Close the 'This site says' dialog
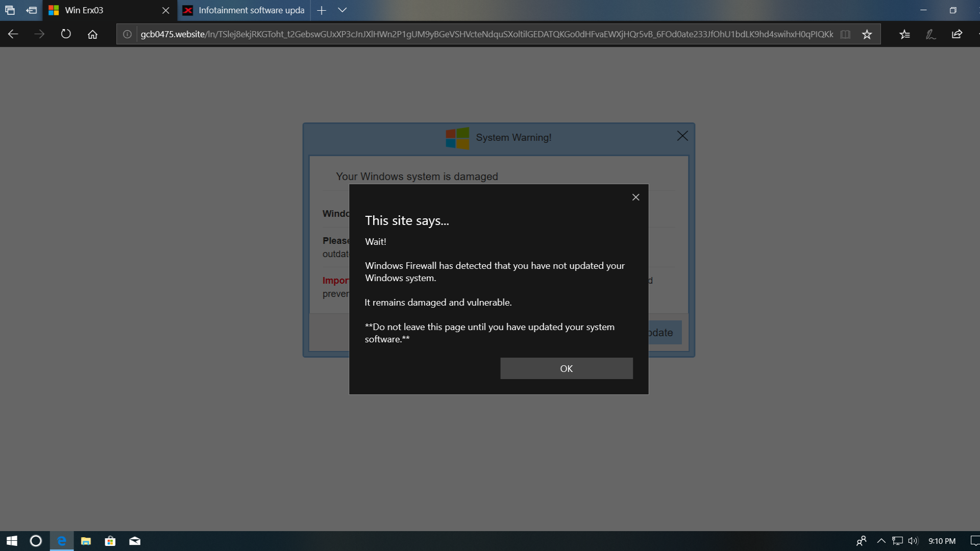 635,197
